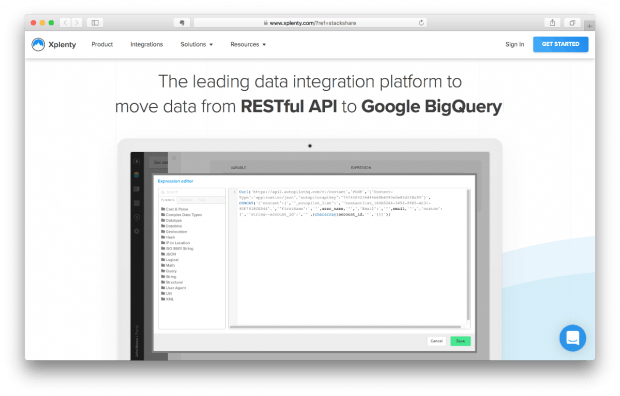Add a new tab with the plus icon
620x396 pixels.
click(x=590, y=26)
